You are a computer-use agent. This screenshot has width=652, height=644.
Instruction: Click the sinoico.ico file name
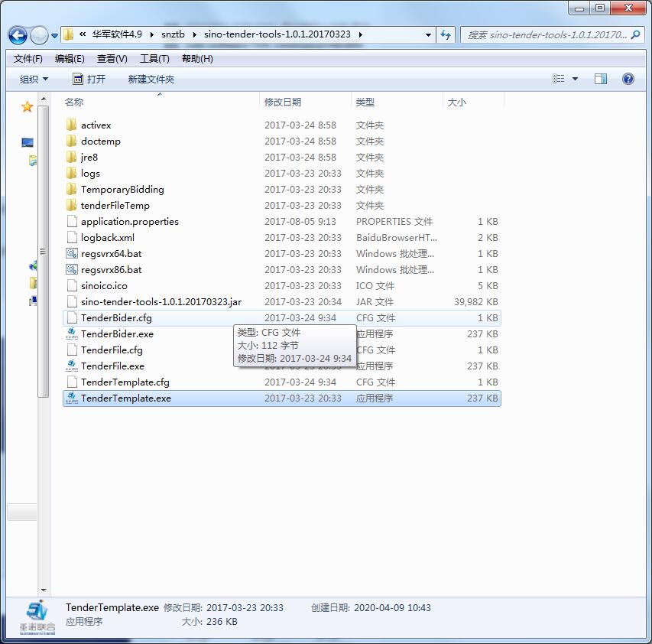coord(104,286)
